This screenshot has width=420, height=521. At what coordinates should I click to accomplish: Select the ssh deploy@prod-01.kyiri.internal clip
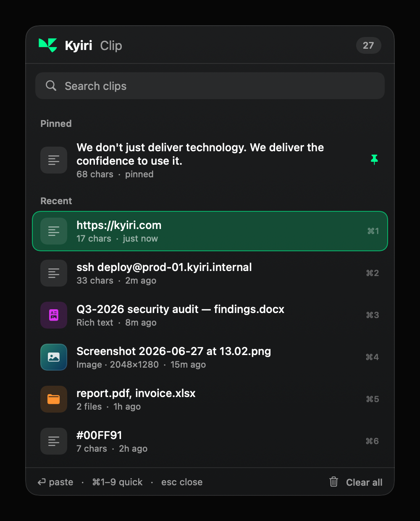coord(210,273)
